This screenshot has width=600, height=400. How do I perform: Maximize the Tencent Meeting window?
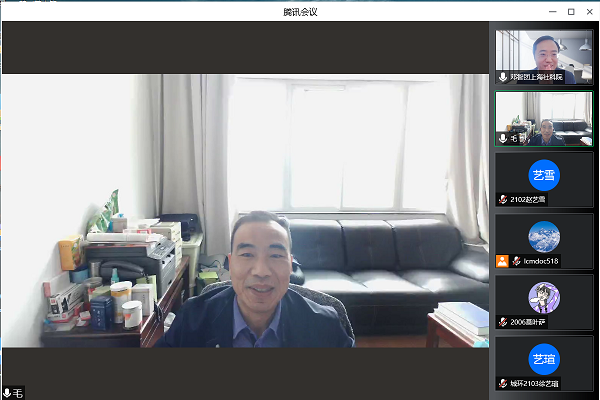tap(571, 11)
